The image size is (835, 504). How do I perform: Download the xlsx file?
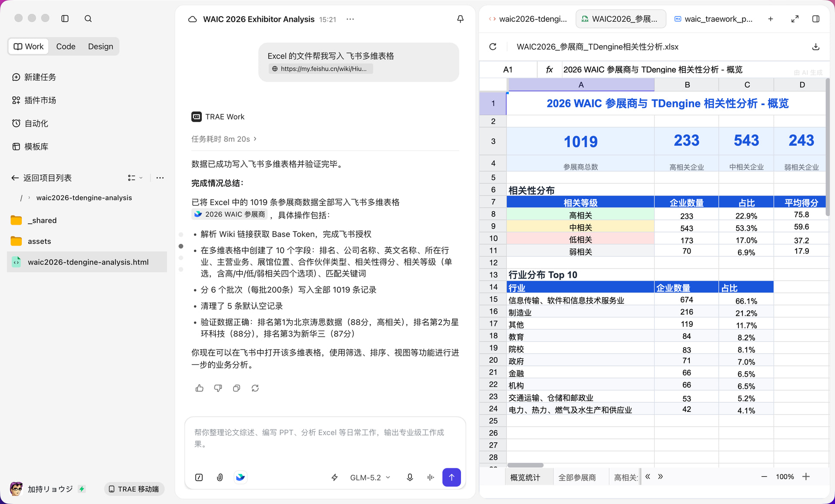tap(816, 46)
